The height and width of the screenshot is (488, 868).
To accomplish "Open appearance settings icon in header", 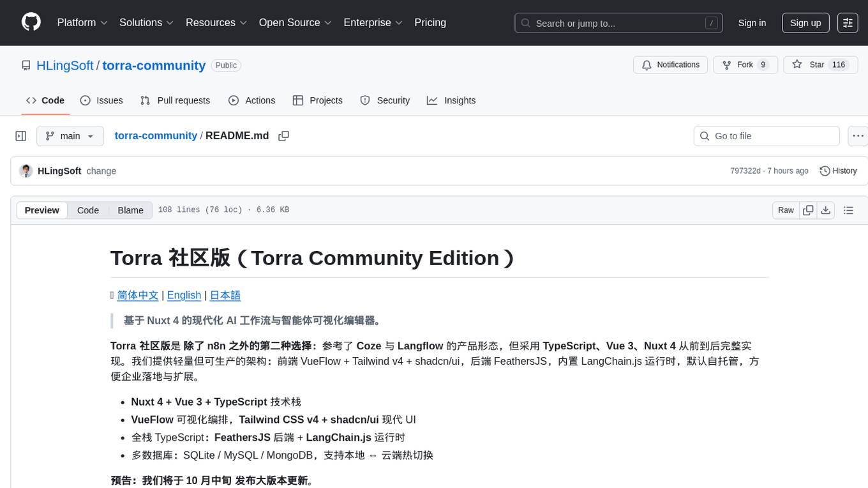I will point(848,23).
